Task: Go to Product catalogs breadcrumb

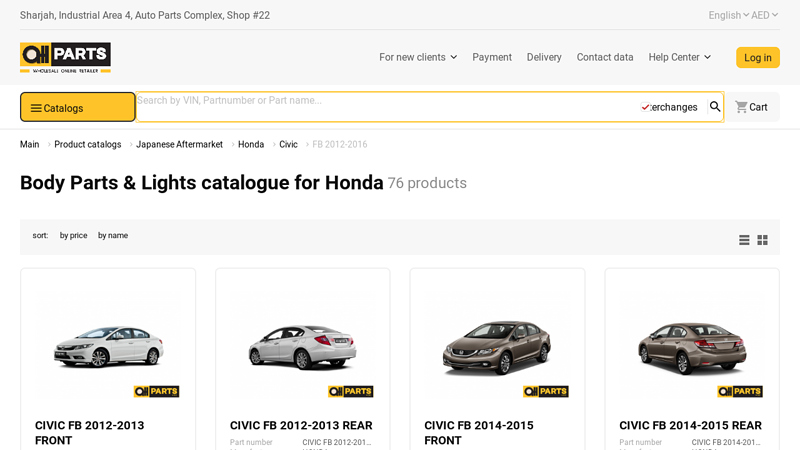Action: point(88,144)
